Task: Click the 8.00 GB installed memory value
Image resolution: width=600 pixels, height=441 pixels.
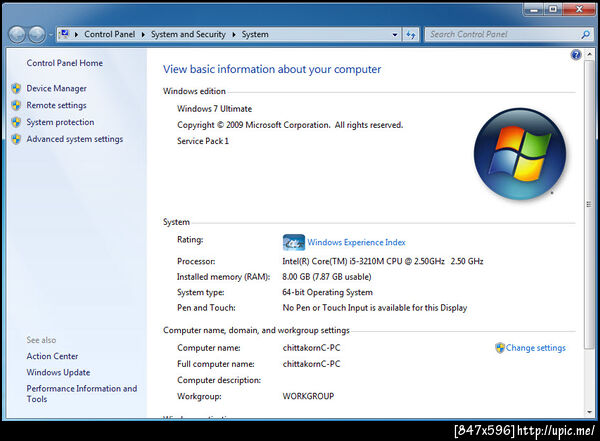Action: [327, 277]
